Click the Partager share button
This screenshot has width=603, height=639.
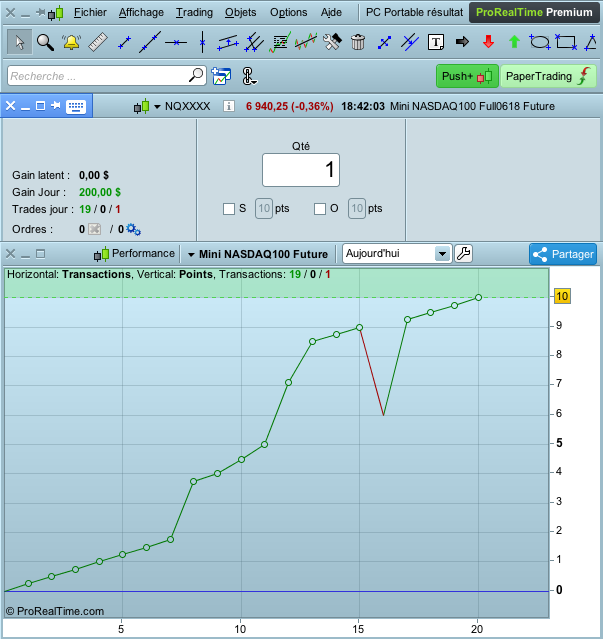coord(563,254)
